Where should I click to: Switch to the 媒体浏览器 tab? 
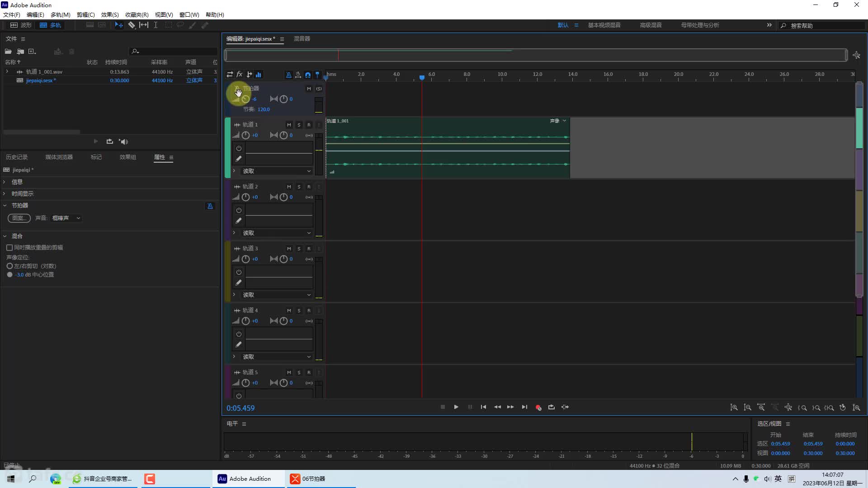(59, 157)
